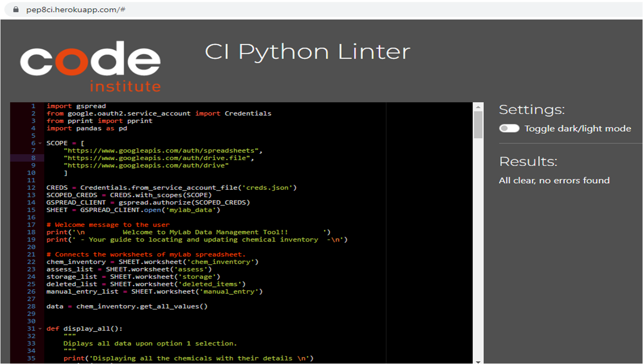Click the pep8ci.herokuapp.com URL in address bar
643x364 pixels.
tap(75, 9)
